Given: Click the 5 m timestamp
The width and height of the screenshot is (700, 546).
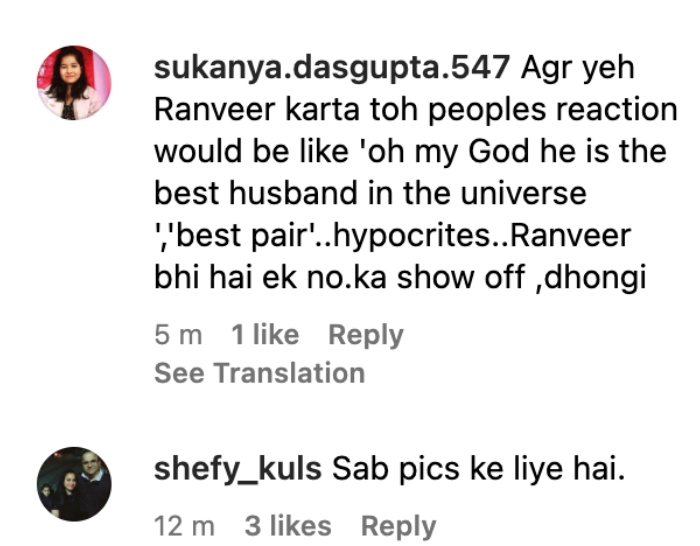Looking at the screenshot, I should pos(178,334).
